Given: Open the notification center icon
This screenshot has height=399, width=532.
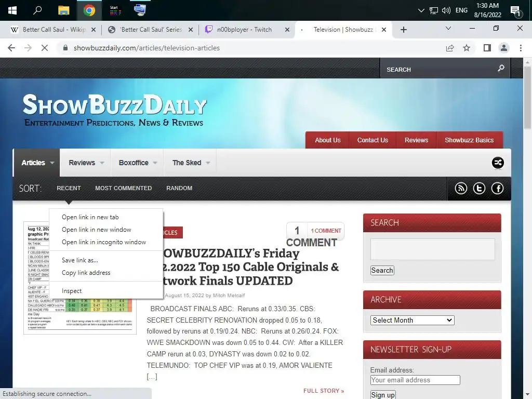Looking at the screenshot, I should click(x=516, y=11).
